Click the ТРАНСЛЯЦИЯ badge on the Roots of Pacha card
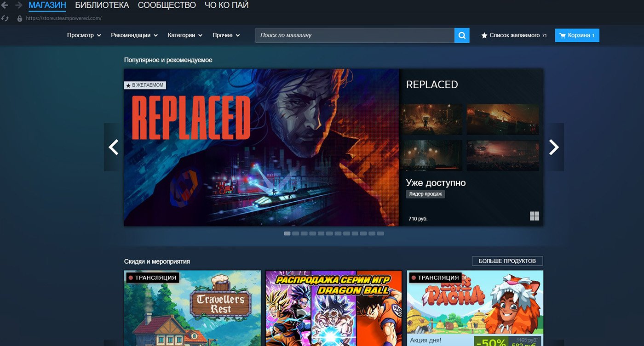 [434, 278]
